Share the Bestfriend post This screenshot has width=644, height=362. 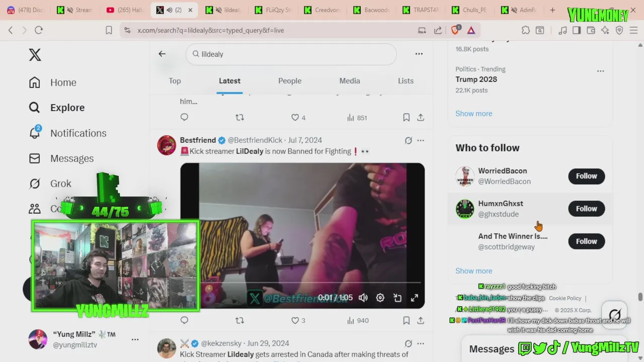click(421, 320)
